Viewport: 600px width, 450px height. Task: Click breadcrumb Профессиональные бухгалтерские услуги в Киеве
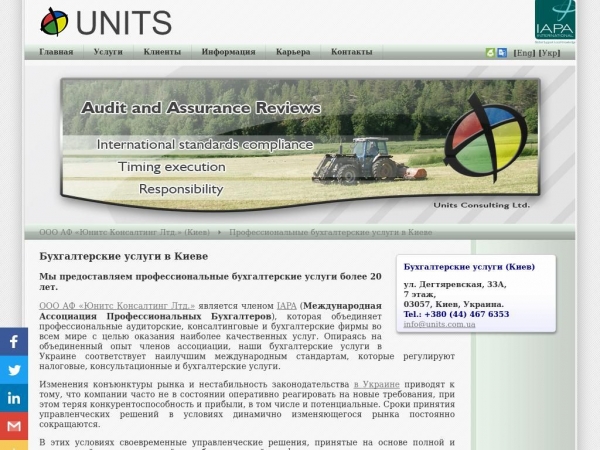coord(331,232)
